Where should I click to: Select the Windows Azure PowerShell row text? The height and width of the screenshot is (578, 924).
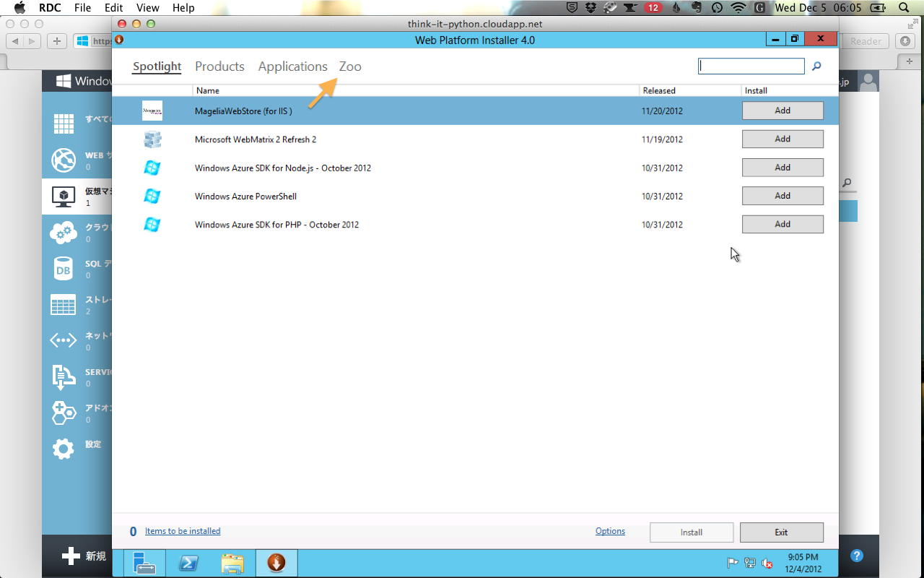[x=245, y=197]
